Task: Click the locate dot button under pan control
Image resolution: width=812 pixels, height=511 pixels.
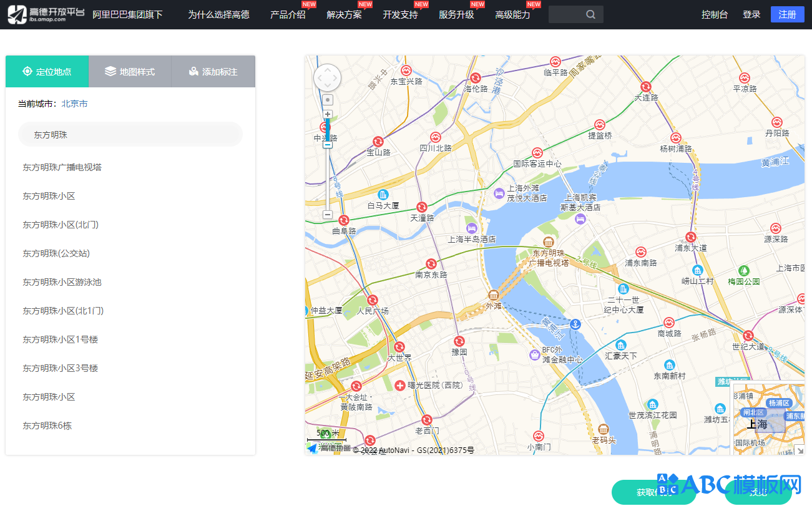Action: [x=328, y=100]
